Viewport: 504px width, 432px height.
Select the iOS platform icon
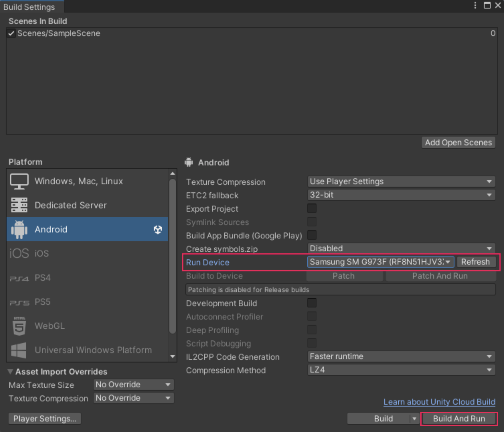pyautogui.click(x=19, y=253)
